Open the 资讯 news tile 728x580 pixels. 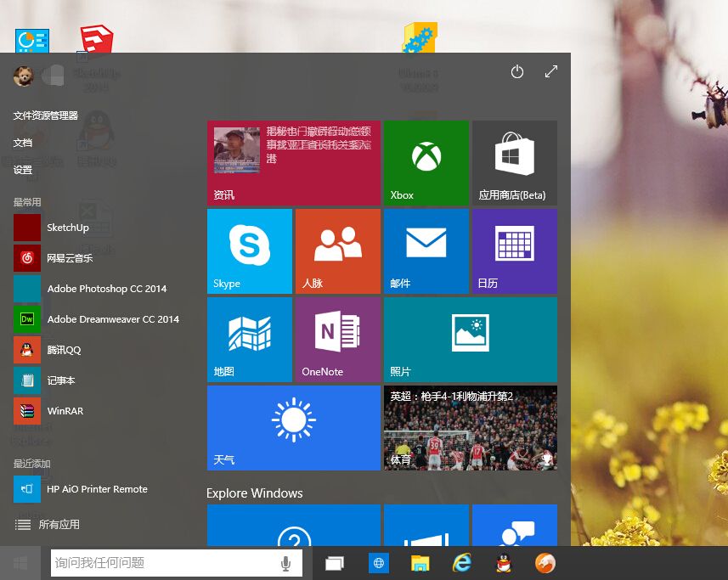pos(293,163)
